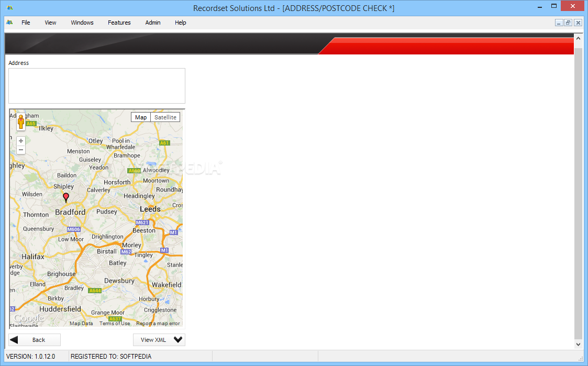
Task: Click the Halifax label on map
Action: click(x=32, y=257)
